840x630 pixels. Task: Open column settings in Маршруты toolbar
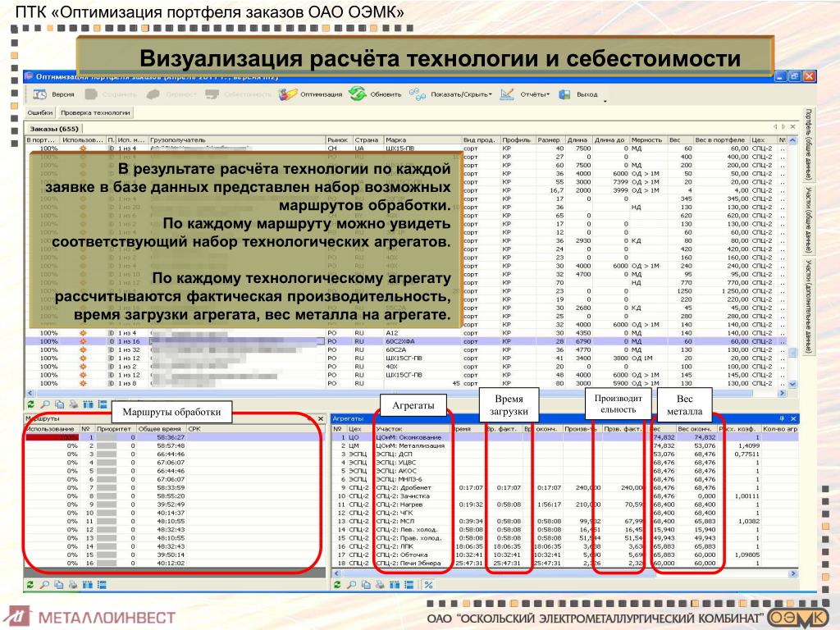coord(88,584)
